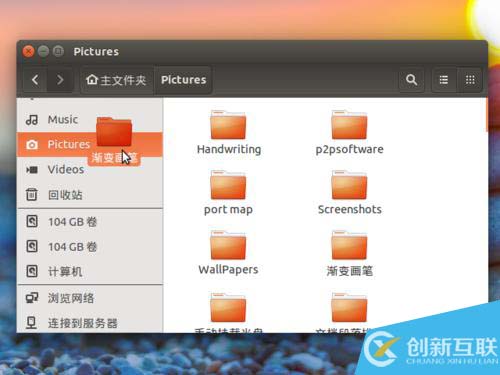
Task: Click the port map folder name label
Action: 228,210
